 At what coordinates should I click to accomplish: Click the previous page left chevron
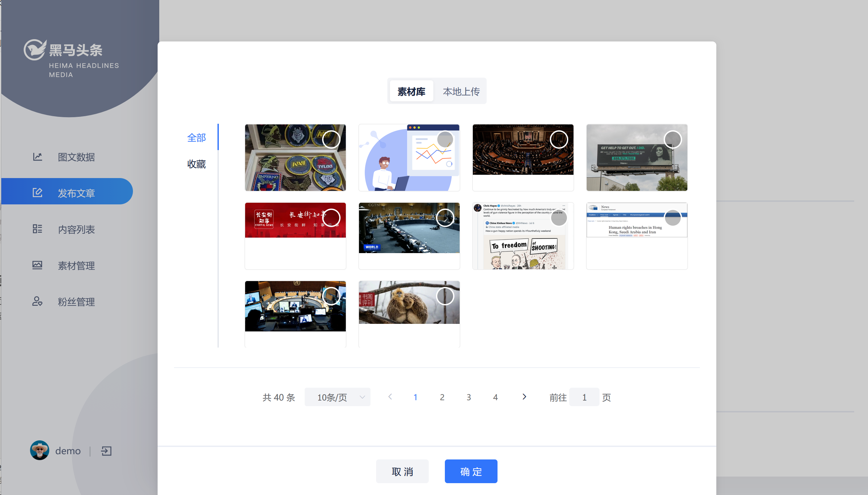390,397
